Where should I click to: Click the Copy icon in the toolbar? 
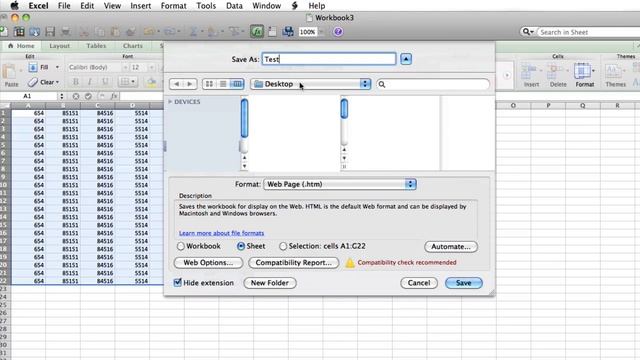click(x=100, y=31)
